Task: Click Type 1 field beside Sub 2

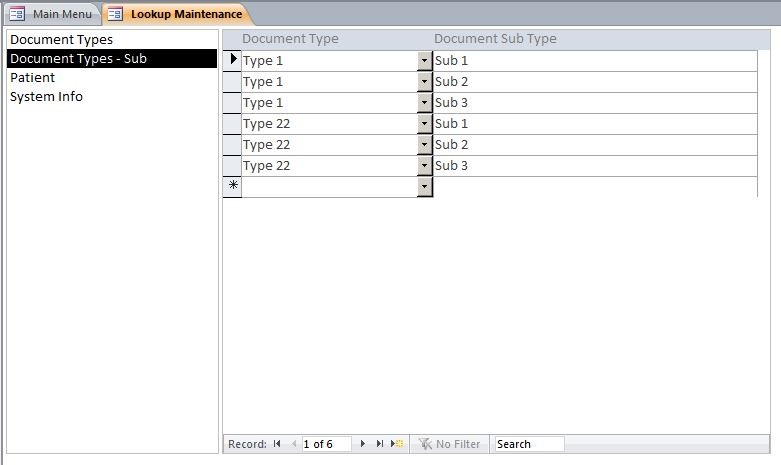Action: pos(330,82)
